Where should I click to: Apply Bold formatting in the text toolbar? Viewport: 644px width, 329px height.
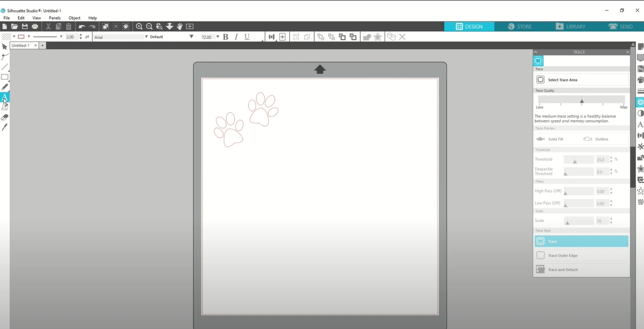[x=225, y=36]
